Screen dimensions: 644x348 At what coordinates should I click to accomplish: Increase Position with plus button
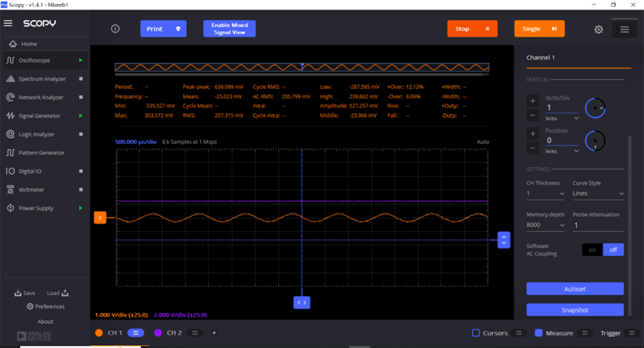coord(533,133)
